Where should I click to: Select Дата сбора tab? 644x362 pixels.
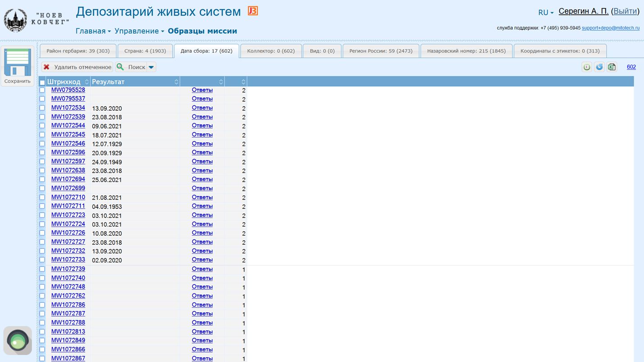(206, 51)
